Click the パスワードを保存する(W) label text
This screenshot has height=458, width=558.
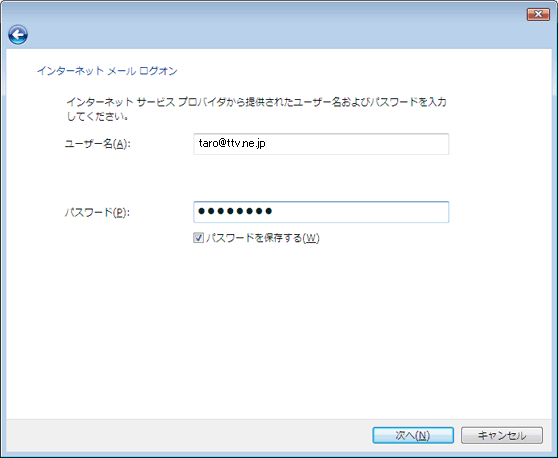(263, 238)
